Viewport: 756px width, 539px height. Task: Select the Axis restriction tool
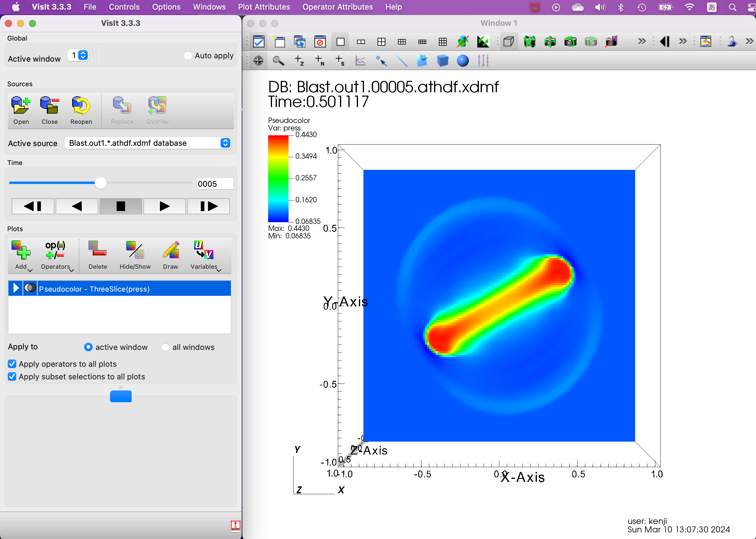click(483, 61)
